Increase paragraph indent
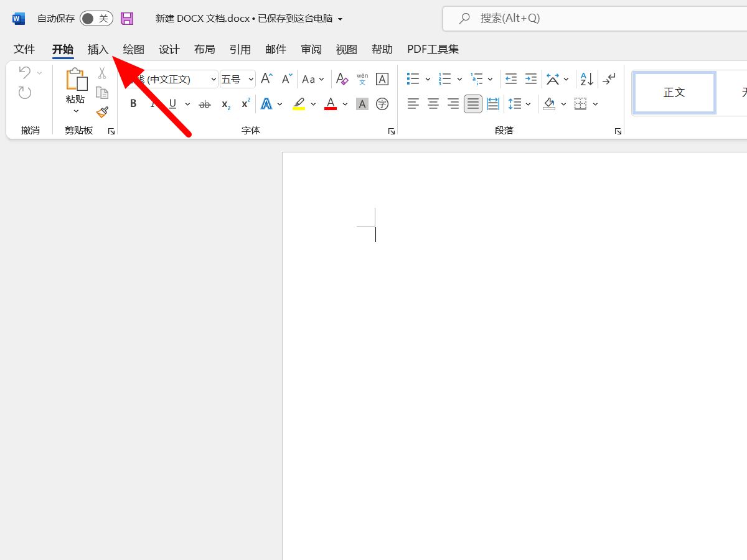Viewport: 747px width, 560px height. pos(530,78)
